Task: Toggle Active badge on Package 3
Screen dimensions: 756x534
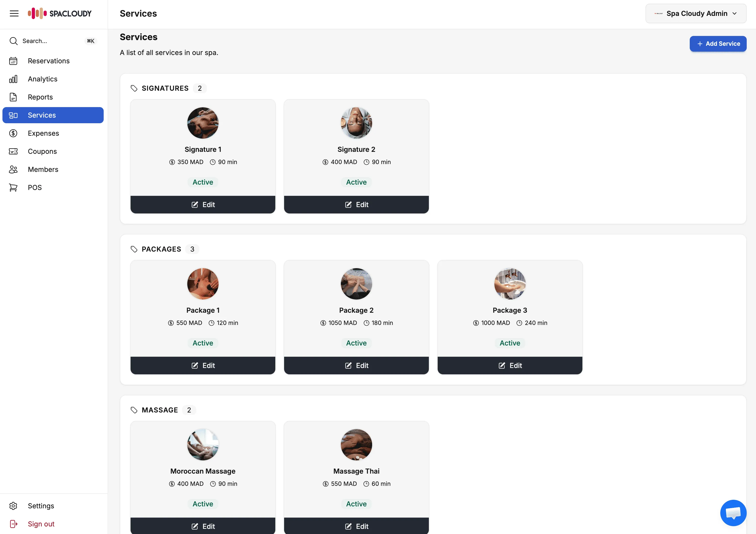Action: (510, 343)
